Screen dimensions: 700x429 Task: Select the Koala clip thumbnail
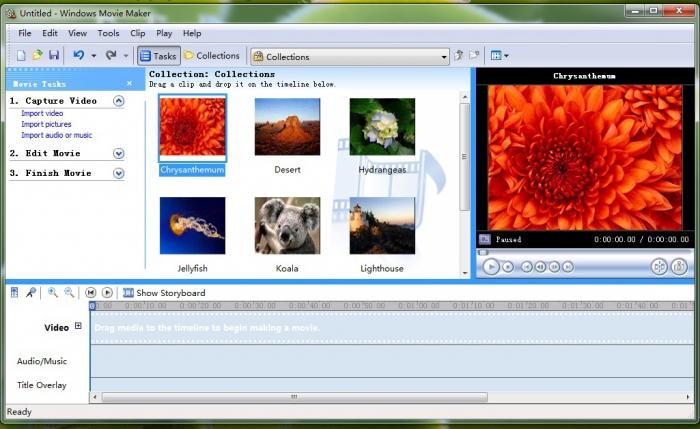tap(287, 225)
